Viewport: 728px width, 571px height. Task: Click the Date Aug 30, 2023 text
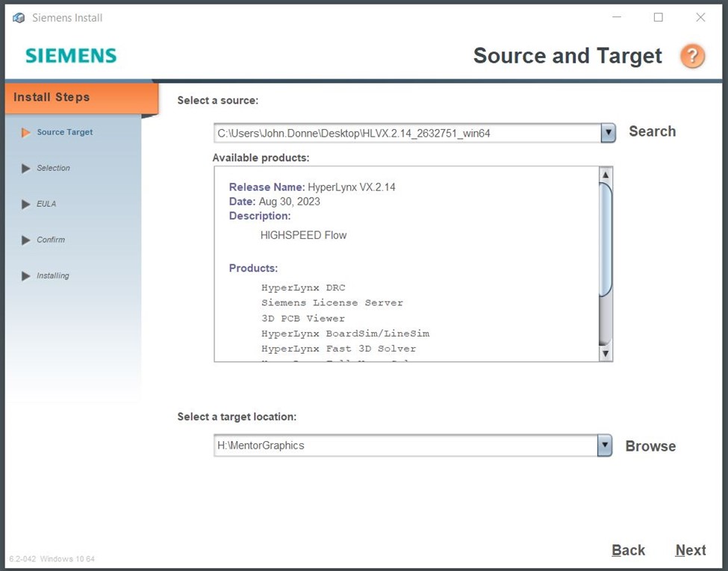(x=274, y=202)
